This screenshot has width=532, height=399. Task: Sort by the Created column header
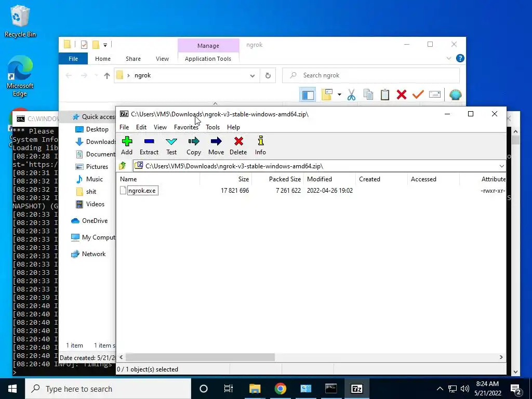[381, 179]
